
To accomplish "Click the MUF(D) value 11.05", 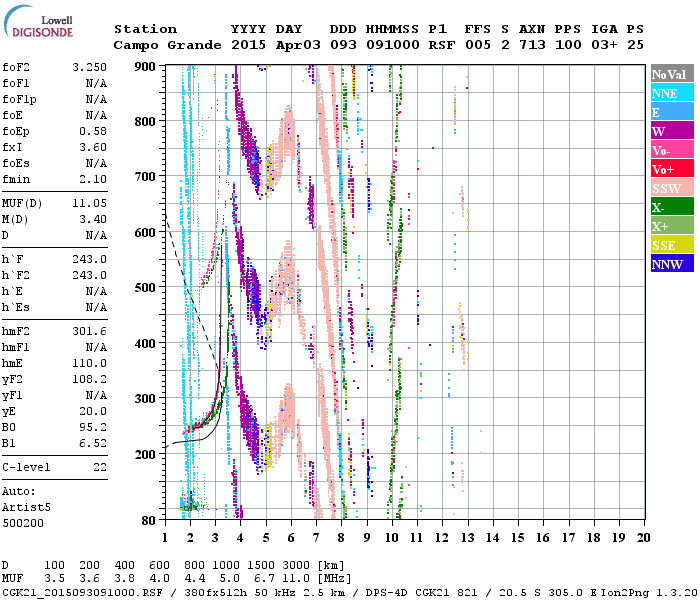I will (x=89, y=204).
